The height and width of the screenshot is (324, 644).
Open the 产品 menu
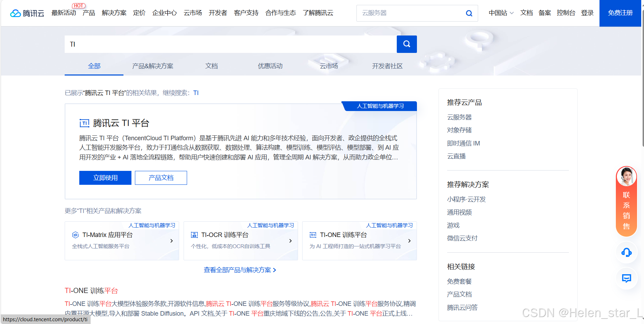point(89,13)
